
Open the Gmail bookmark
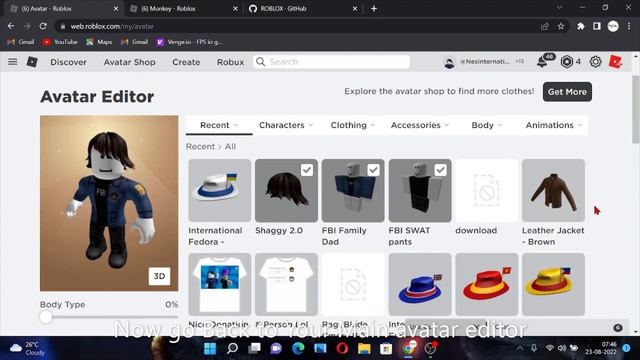tap(21, 42)
